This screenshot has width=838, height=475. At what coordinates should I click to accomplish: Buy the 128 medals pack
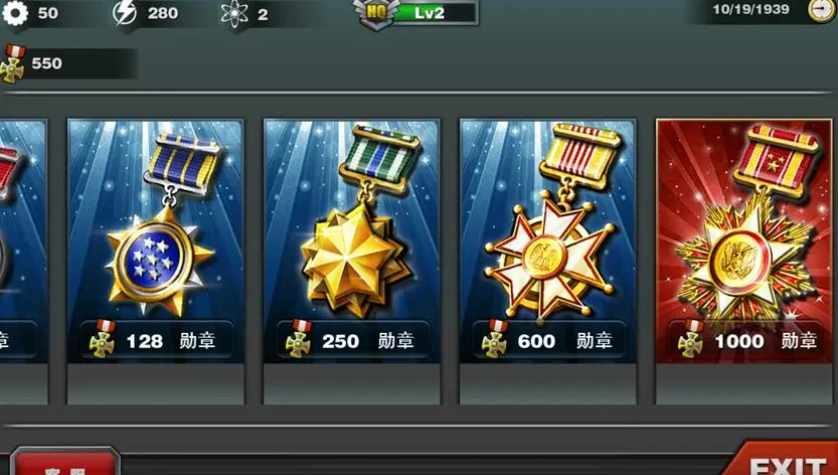point(156,339)
